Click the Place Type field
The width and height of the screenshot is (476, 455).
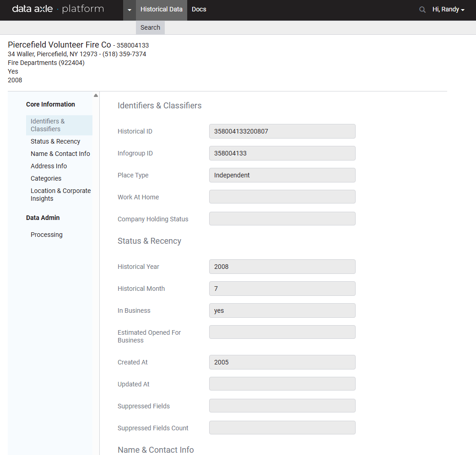[282, 175]
